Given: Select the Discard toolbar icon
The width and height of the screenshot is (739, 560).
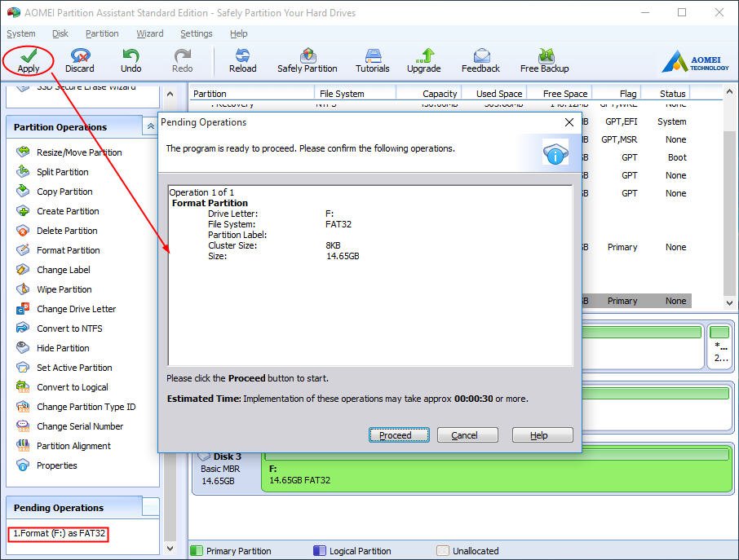Looking at the screenshot, I should [79, 60].
